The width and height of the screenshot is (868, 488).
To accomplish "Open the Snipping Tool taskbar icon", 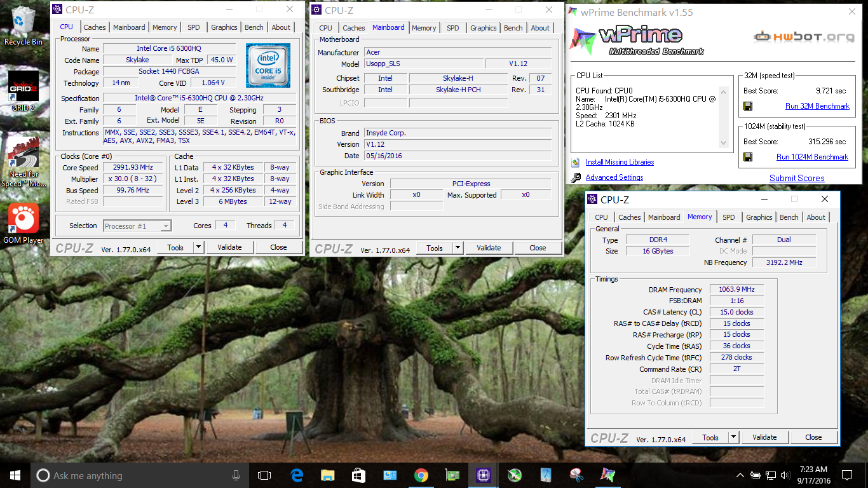I will click(x=576, y=475).
